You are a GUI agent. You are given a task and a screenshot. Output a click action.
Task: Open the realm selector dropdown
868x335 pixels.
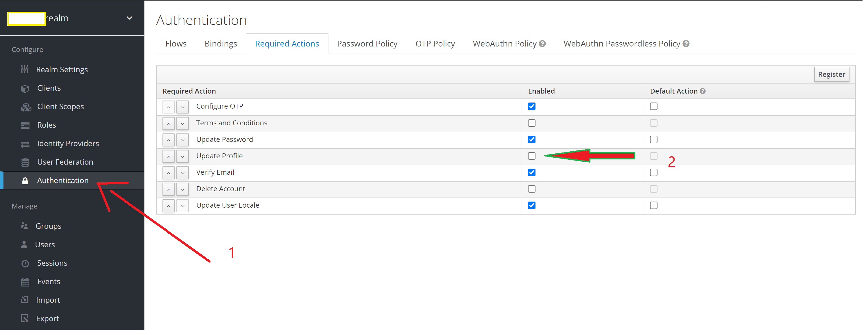(x=130, y=18)
